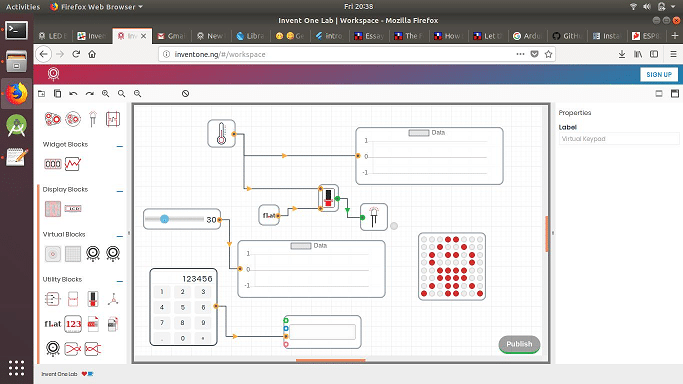The height and width of the screenshot is (384, 683).
Task: Click the reset zoom magnifier icon
Action: tap(122, 94)
